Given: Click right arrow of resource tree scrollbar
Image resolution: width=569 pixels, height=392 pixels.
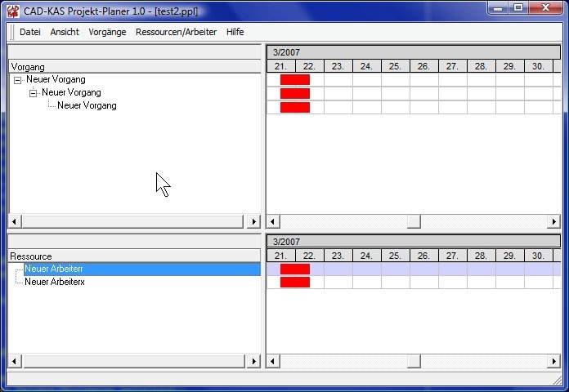Looking at the screenshot, I should pos(253,361).
